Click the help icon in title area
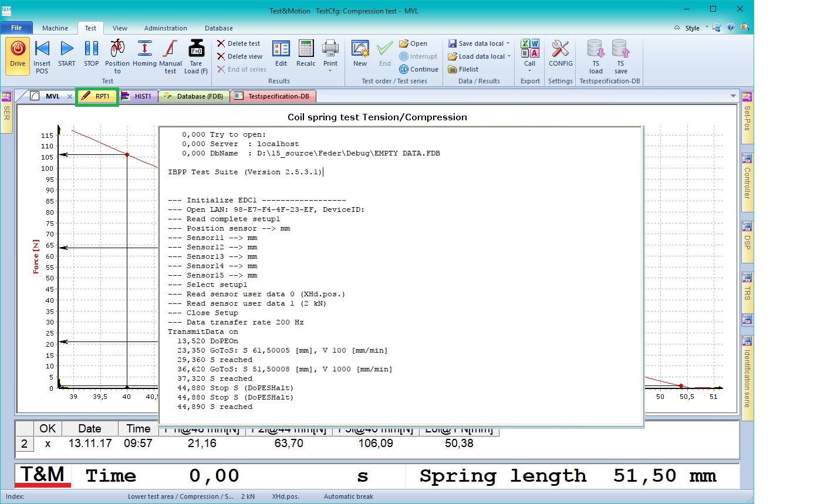Image resolution: width=814 pixels, height=504 pixels. (731, 28)
